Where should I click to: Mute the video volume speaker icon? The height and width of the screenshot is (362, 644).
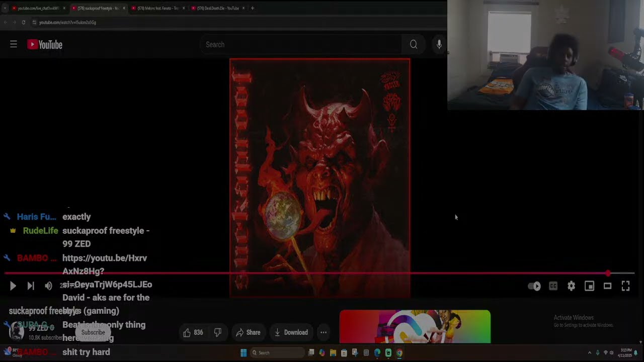click(48, 286)
